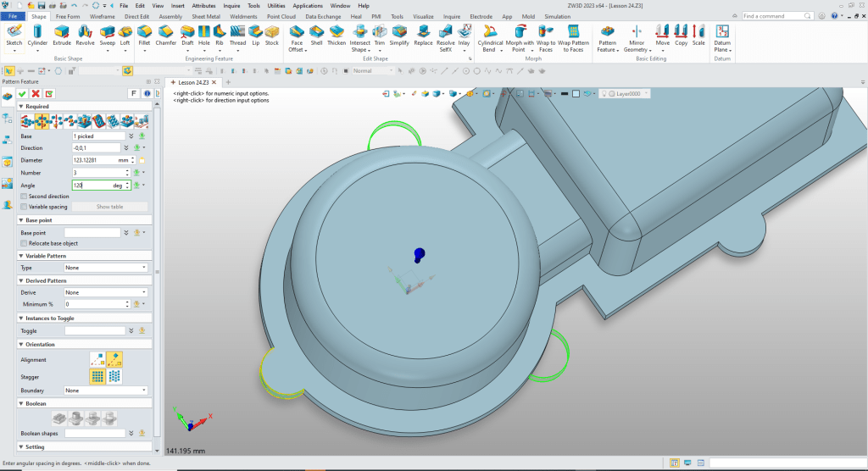Open the Boundary dropdown under Orientation
868x471 pixels.
[106, 391]
